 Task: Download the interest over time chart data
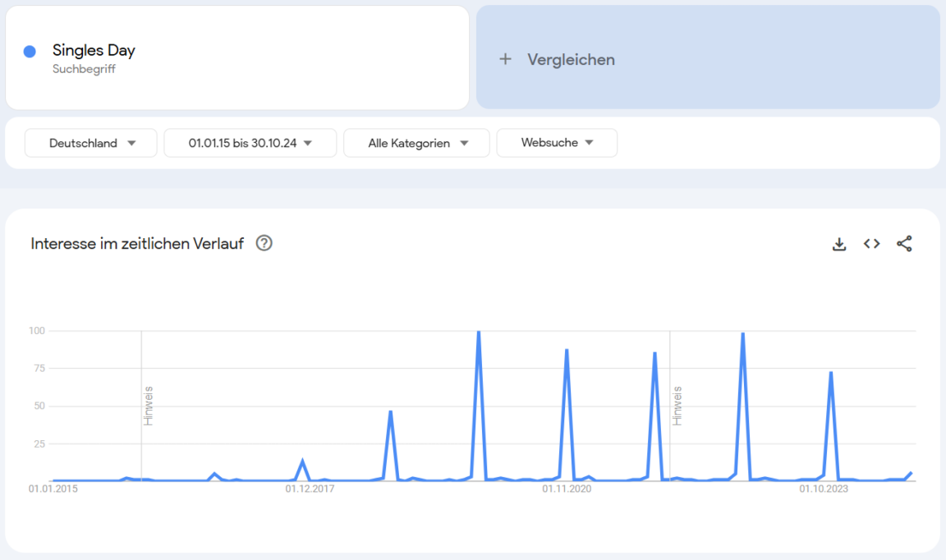[839, 244]
